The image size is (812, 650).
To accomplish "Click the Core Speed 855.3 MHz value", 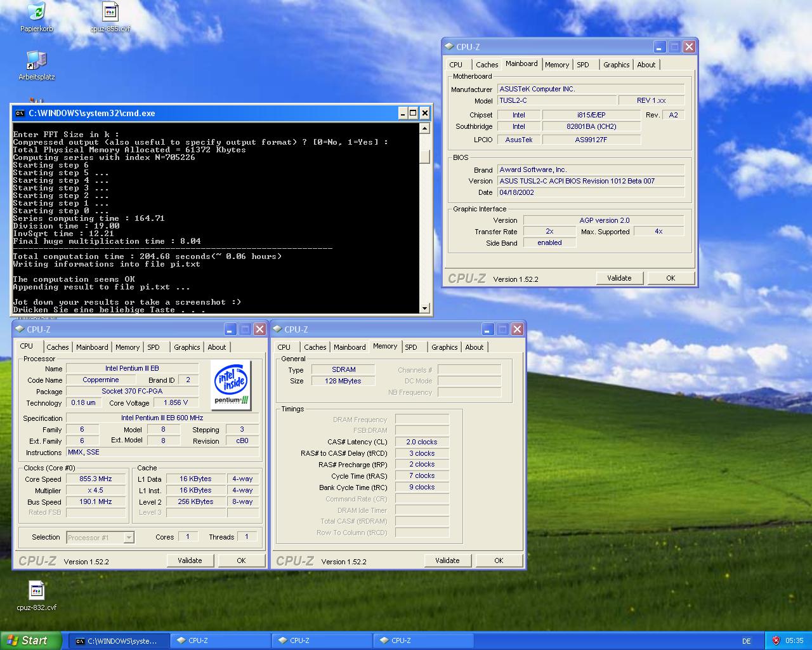I will (x=95, y=479).
